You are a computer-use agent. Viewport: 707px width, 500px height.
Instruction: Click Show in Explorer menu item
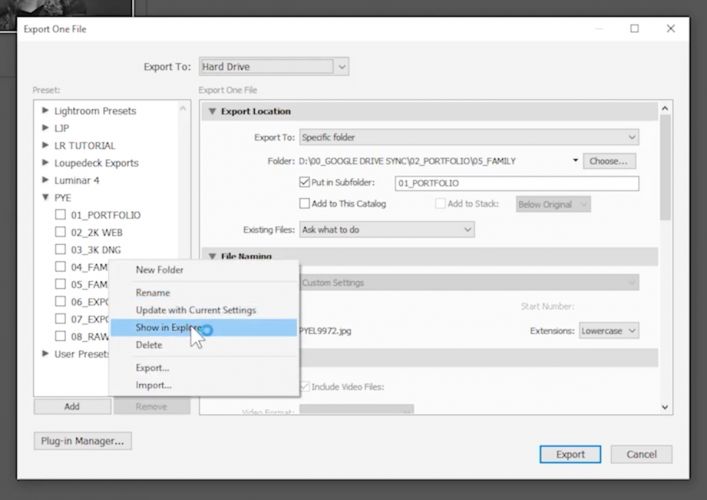coord(204,327)
